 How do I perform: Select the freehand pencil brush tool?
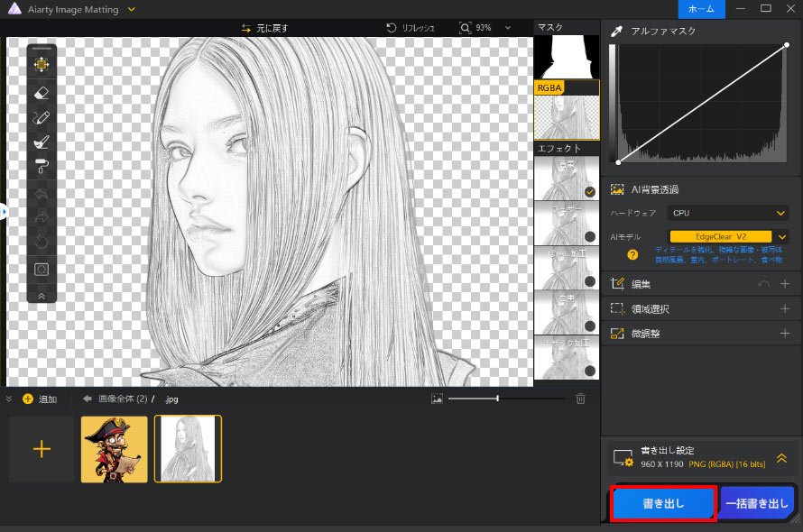click(42, 117)
